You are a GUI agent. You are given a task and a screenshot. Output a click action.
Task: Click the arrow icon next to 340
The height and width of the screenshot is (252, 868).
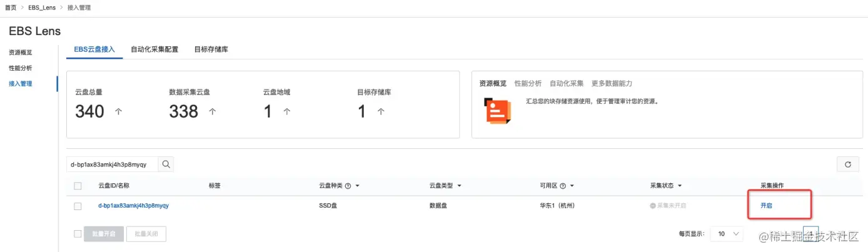(x=118, y=111)
